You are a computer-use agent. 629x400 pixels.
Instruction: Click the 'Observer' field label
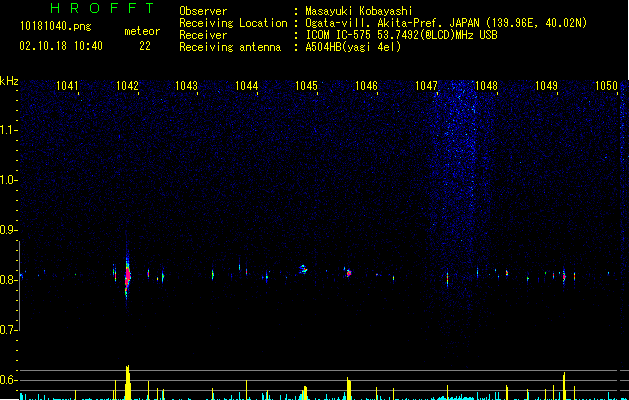pos(203,11)
